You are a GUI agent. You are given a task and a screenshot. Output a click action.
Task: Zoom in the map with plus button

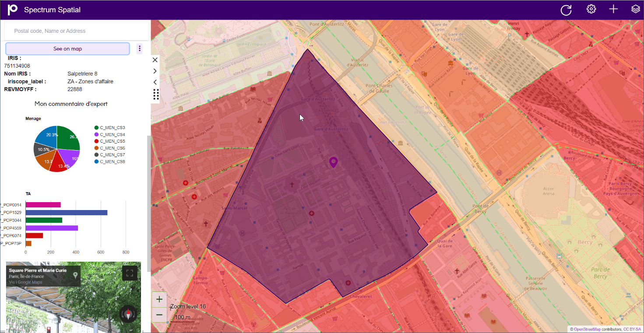click(x=159, y=300)
